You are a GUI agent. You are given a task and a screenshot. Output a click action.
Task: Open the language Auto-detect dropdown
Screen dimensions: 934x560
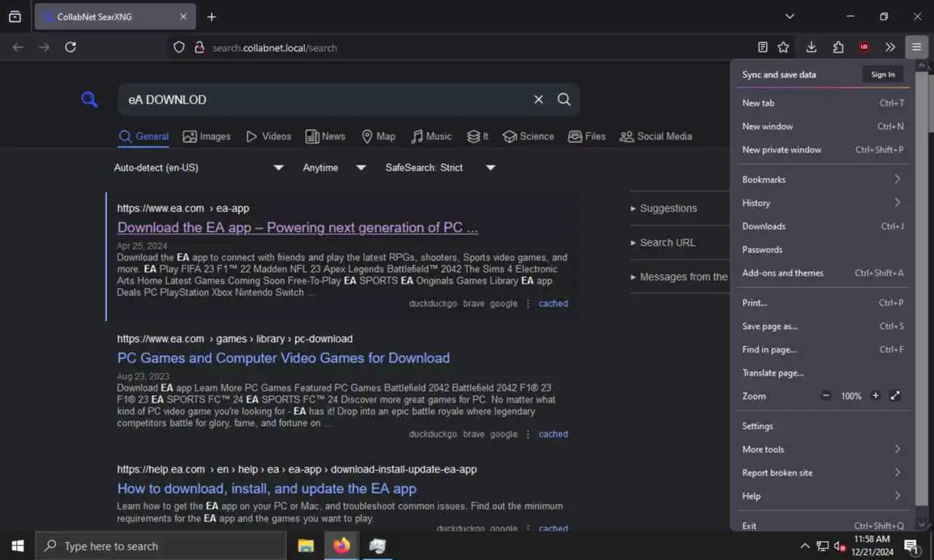point(198,168)
